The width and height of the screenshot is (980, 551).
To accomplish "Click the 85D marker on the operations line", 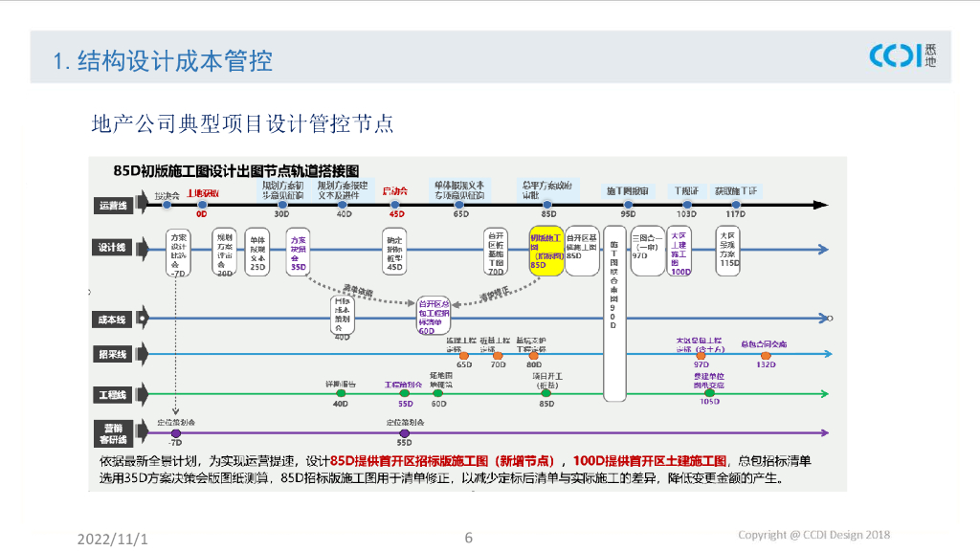I will pos(547,205).
